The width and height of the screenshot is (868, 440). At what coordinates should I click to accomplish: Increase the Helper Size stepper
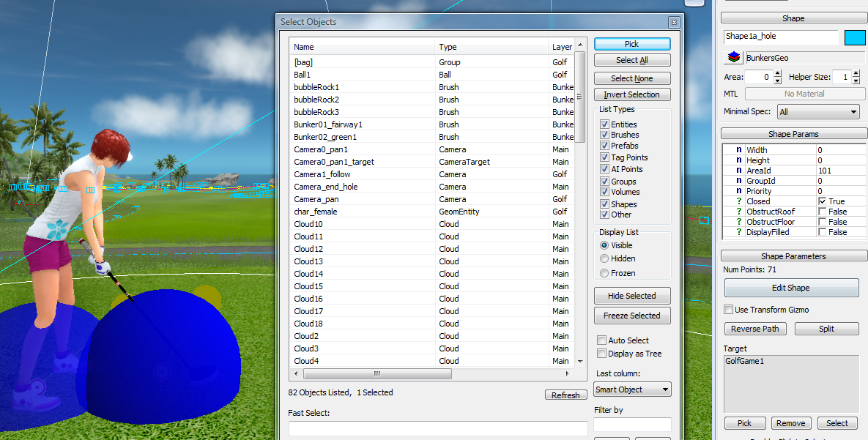[x=856, y=74]
